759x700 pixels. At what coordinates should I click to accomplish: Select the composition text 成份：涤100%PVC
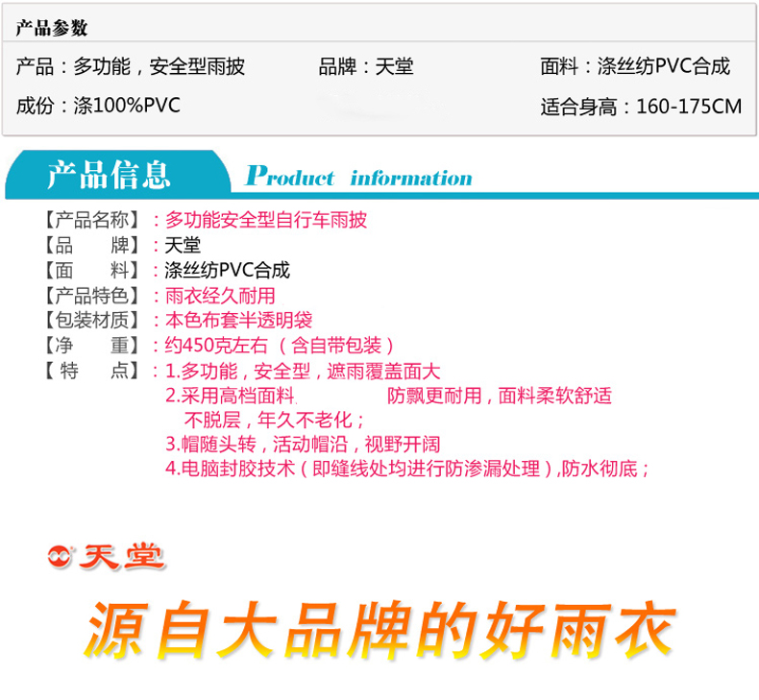(98, 106)
